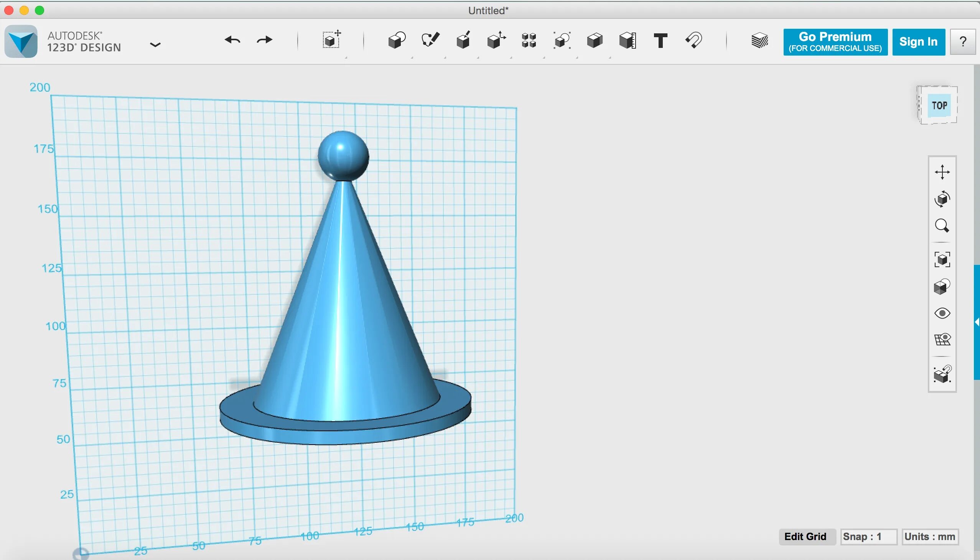Image resolution: width=980 pixels, height=560 pixels.
Task: Open the Units mm selector
Action: tap(930, 537)
